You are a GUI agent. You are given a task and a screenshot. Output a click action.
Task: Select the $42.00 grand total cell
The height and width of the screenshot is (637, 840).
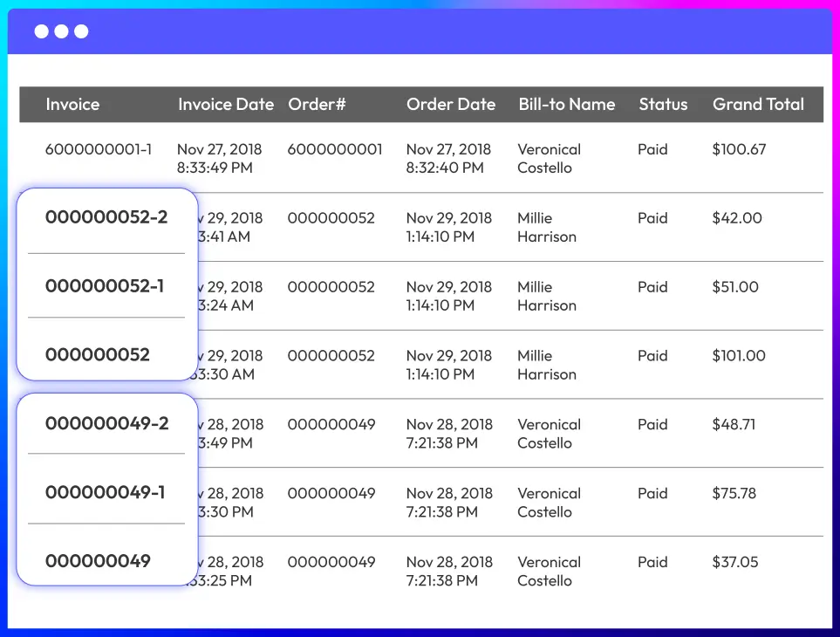pyautogui.click(x=737, y=218)
